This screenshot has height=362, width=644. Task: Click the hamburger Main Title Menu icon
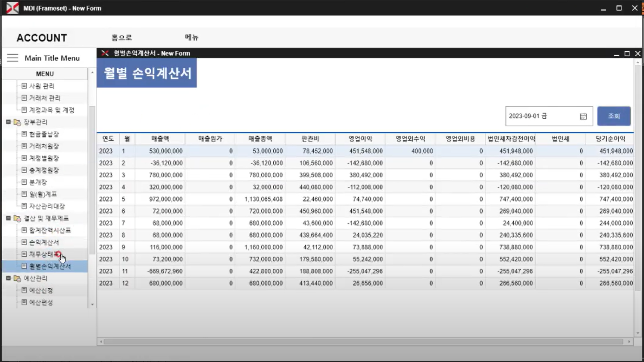click(x=13, y=58)
